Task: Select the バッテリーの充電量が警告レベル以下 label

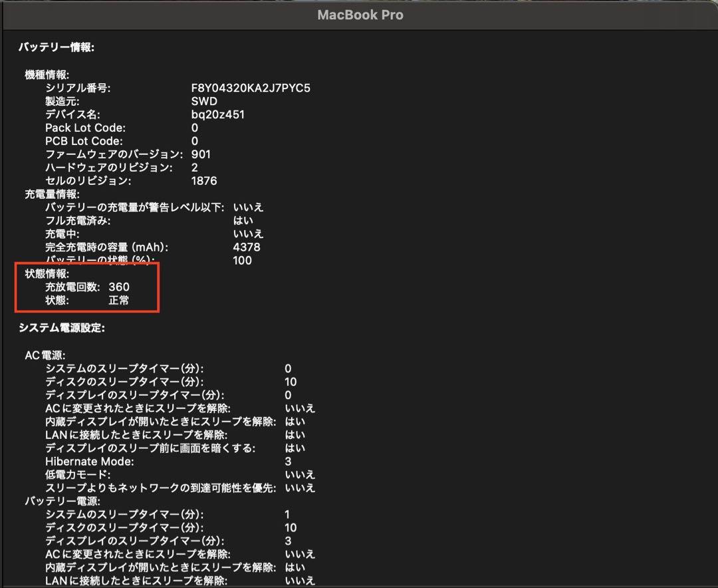Action: tap(134, 208)
